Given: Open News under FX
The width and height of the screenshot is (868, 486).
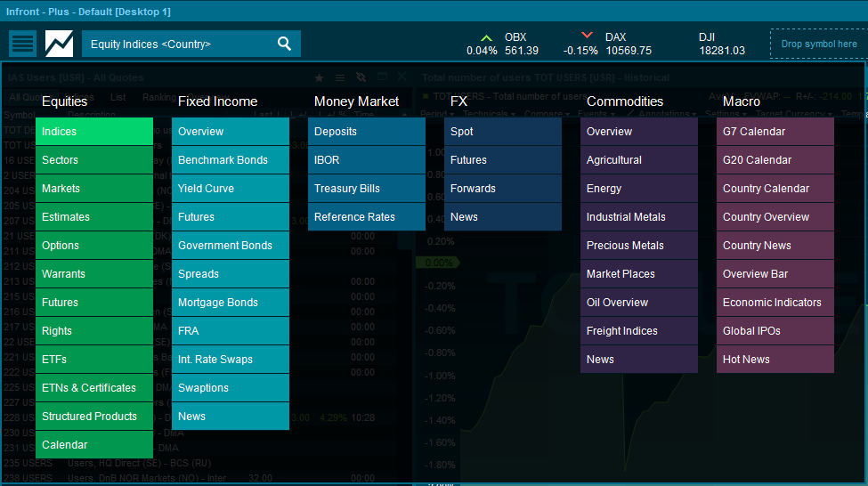Looking at the screenshot, I should click(x=503, y=217).
